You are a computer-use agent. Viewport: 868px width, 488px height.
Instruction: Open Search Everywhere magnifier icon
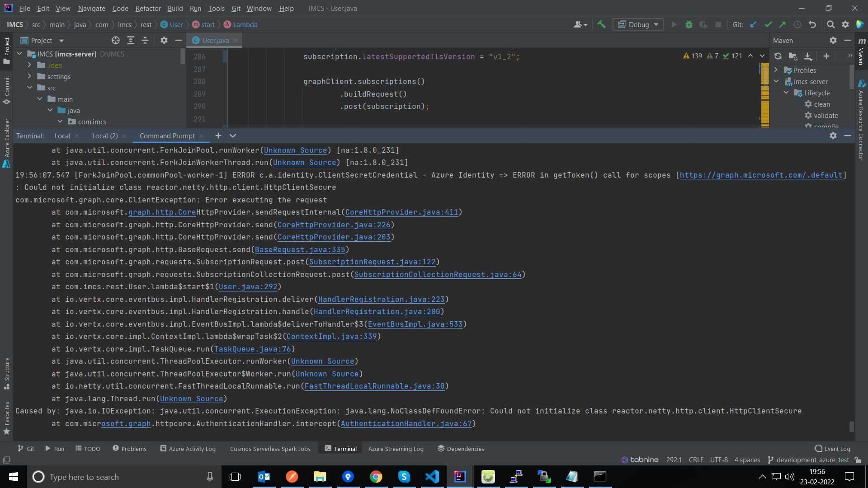pos(830,24)
